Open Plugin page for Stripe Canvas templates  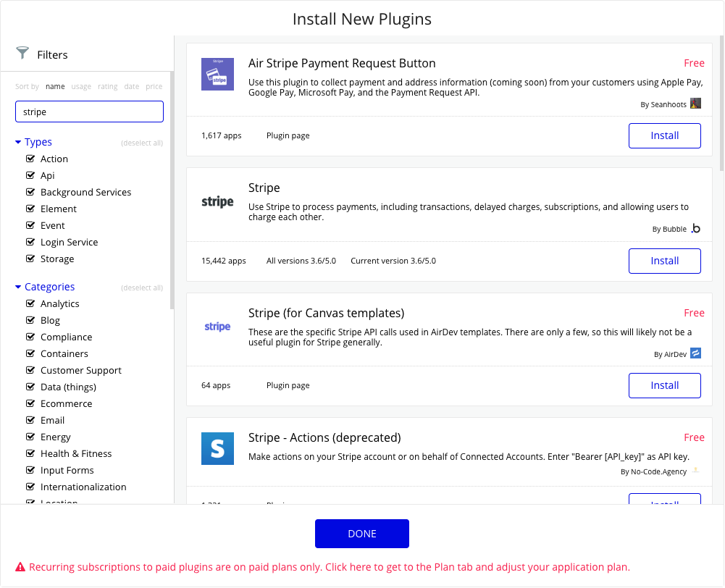click(288, 385)
